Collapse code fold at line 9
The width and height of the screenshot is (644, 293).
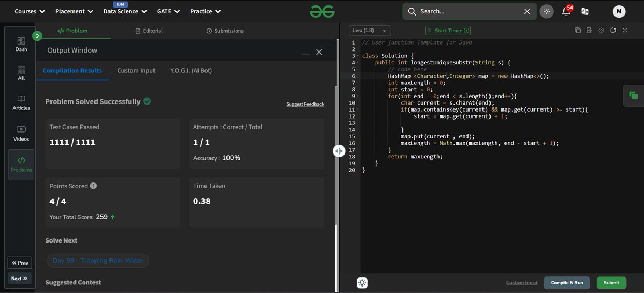point(357,96)
